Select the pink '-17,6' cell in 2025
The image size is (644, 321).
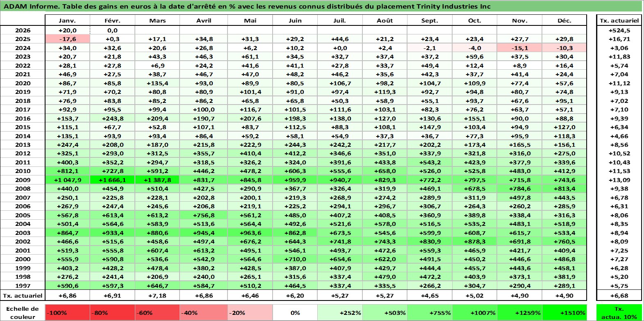(x=67, y=39)
